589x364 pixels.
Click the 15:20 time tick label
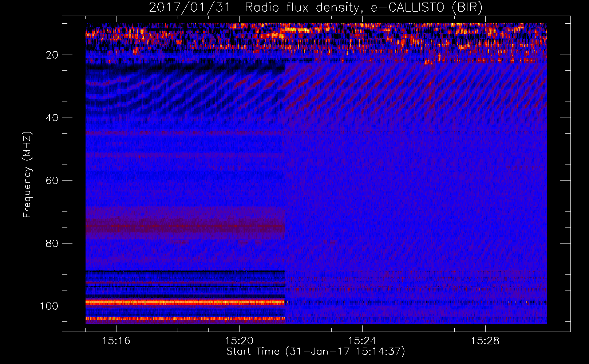pyautogui.click(x=239, y=341)
